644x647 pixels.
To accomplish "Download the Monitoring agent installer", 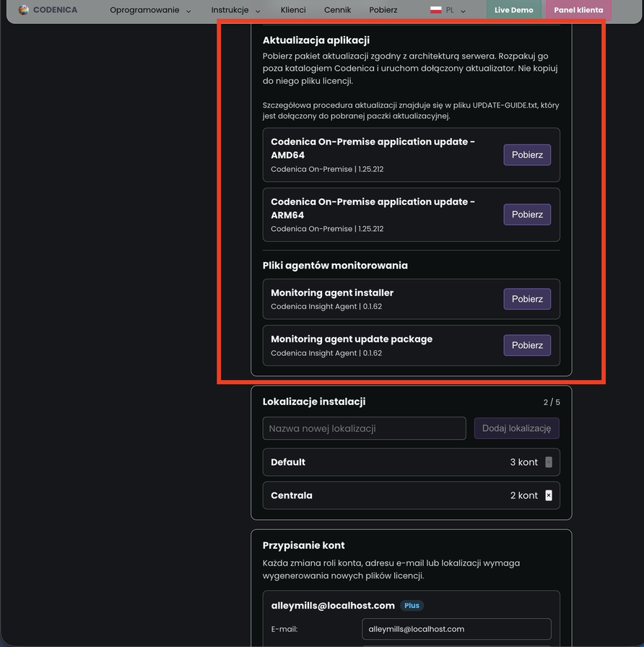I will click(x=527, y=299).
